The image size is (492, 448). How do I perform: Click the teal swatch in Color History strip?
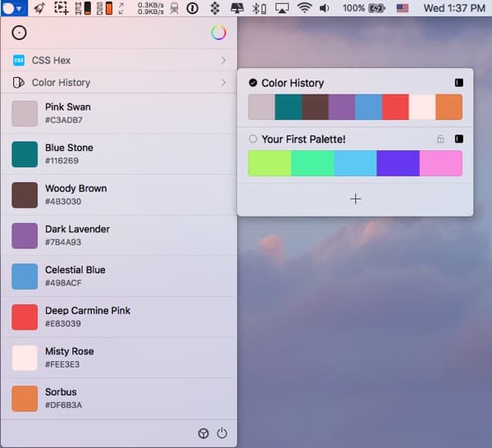289,107
